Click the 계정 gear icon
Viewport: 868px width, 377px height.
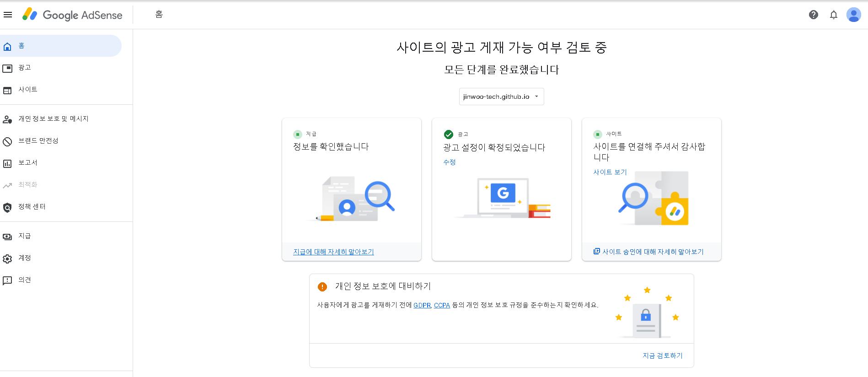click(7, 259)
